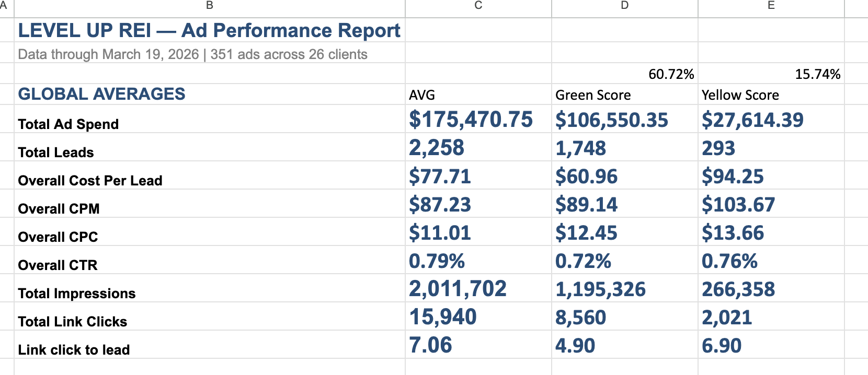Select the AVG column label cell

tap(478, 95)
